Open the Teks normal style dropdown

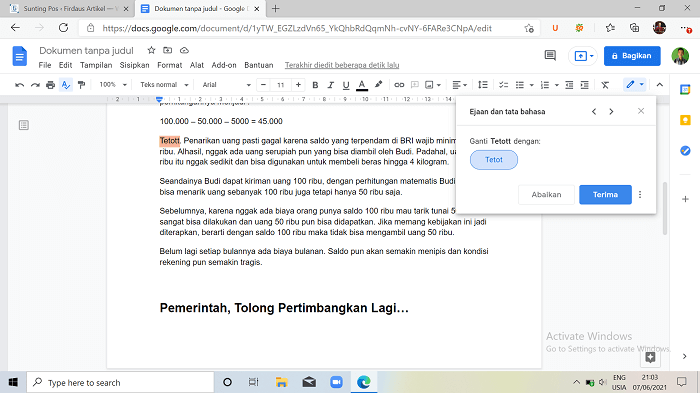point(164,84)
